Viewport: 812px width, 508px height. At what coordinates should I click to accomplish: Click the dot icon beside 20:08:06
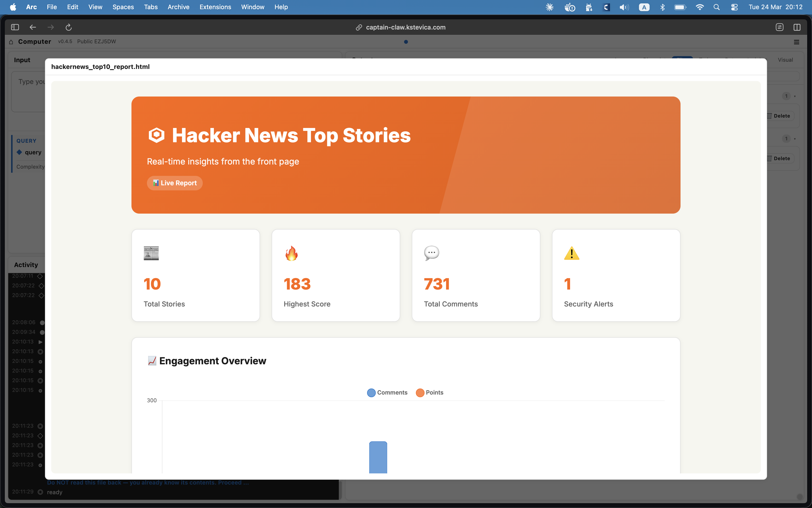[x=42, y=322]
